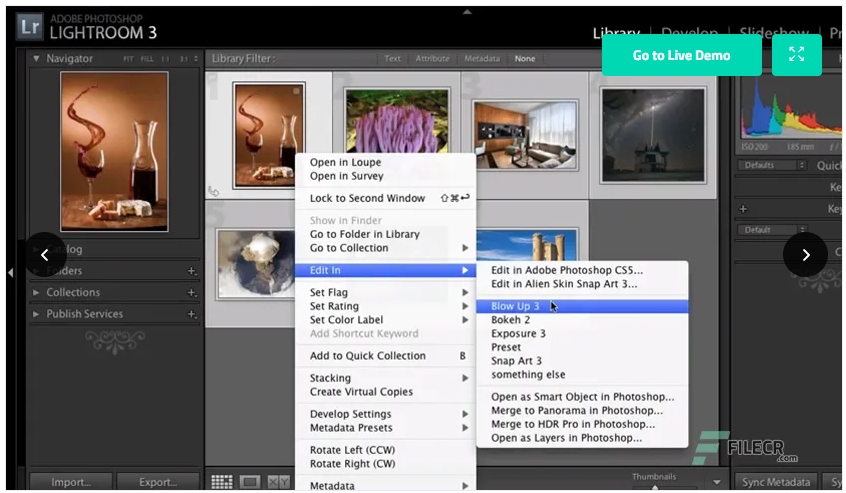Click the Lightroom Lr logo icon
Image resolution: width=846 pixels, height=493 pixels.
click(29, 27)
